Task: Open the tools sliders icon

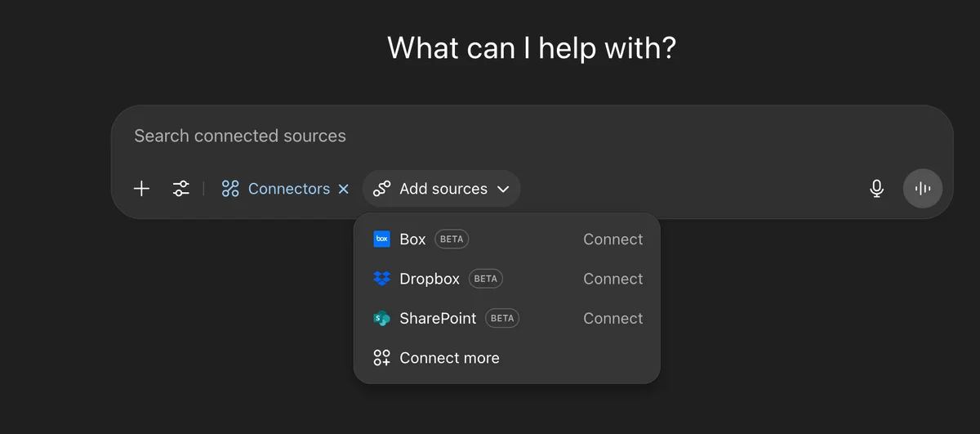Action: point(181,189)
